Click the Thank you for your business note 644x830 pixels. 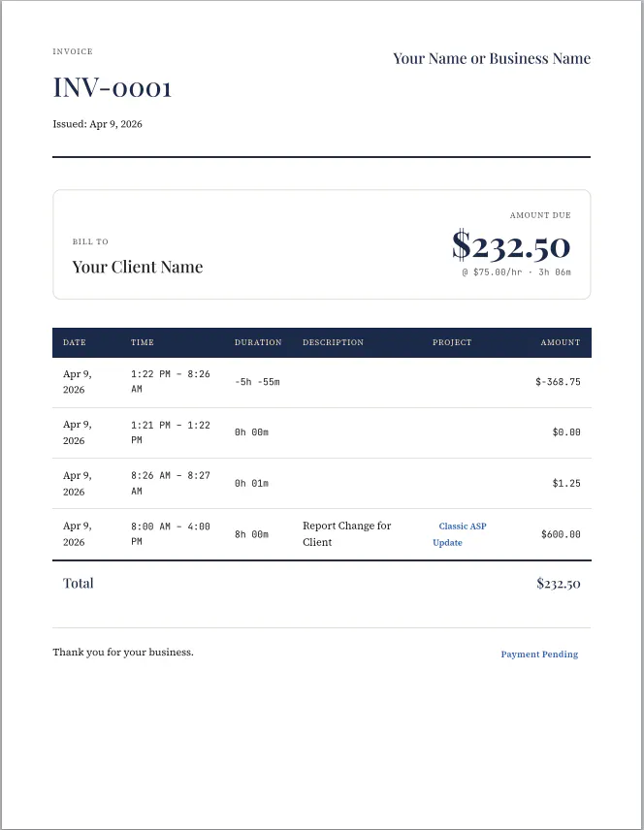(123, 653)
